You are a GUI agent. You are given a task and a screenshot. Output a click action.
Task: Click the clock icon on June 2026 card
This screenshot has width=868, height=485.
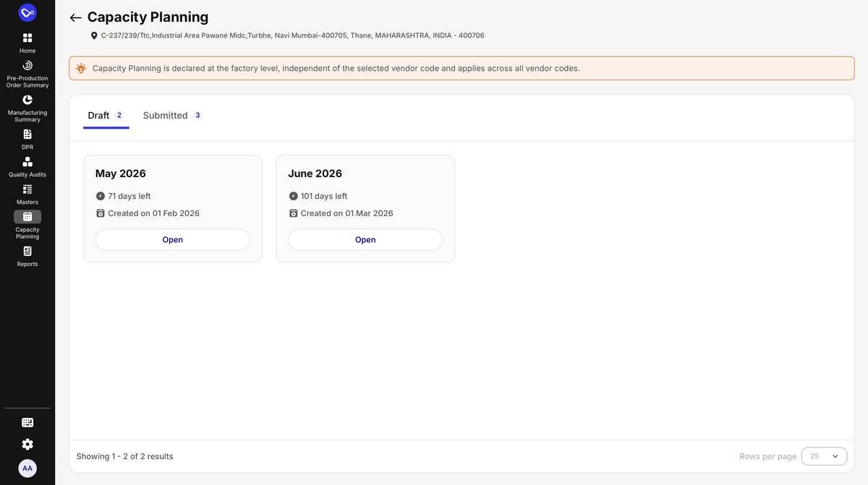click(x=294, y=196)
